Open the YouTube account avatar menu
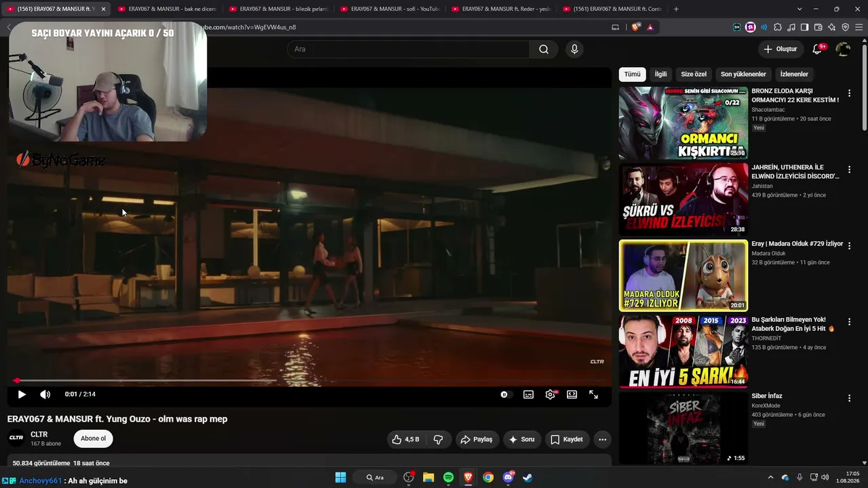Image resolution: width=868 pixels, height=488 pixels. [x=843, y=49]
